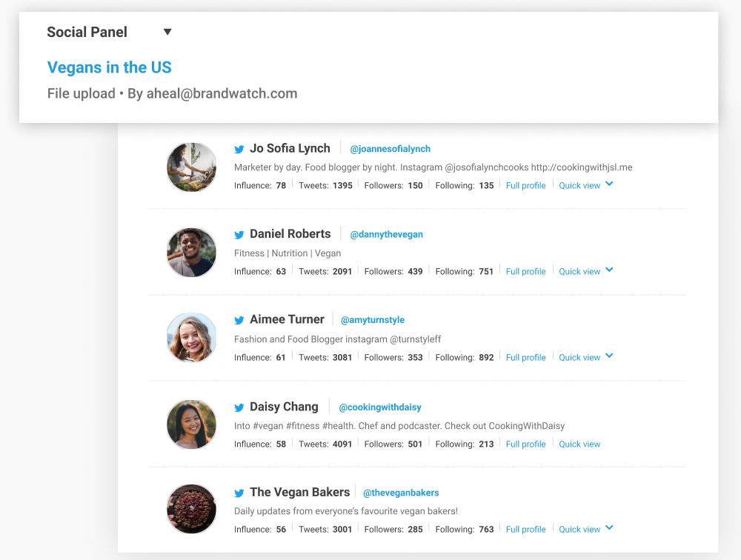The image size is (741, 560).
Task: Click the Twitter icon beside Jo Sofia Lynch
Action: pos(239,150)
